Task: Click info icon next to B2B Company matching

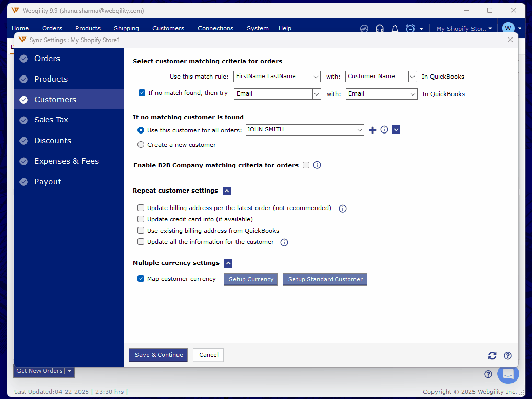Action: point(317,165)
